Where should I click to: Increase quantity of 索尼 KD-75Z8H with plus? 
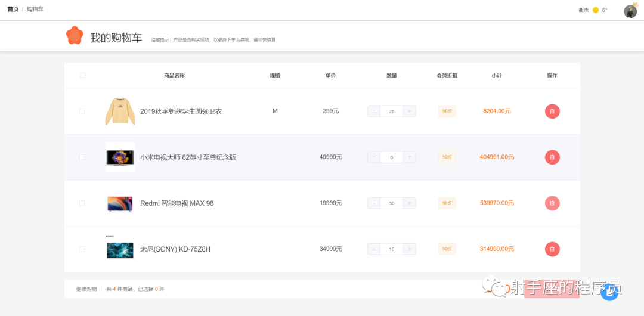pos(410,249)
